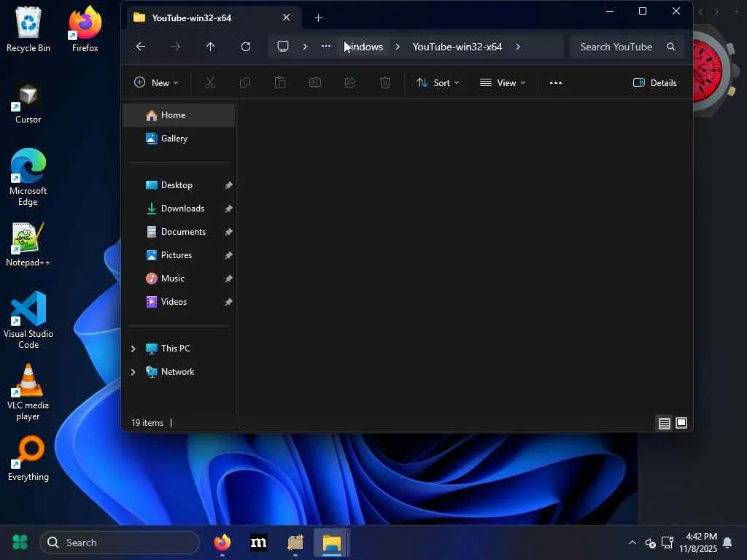Select the Everything desktop shortcut

click(28, 459)
